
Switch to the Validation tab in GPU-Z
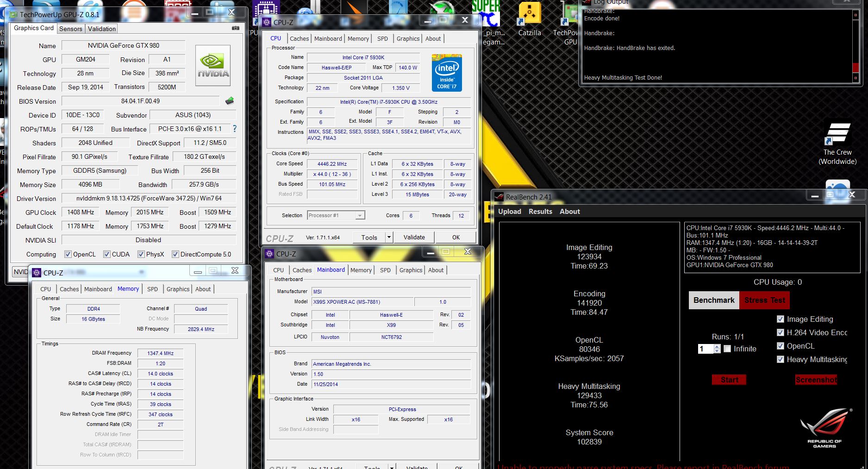[x=102, y=29]
